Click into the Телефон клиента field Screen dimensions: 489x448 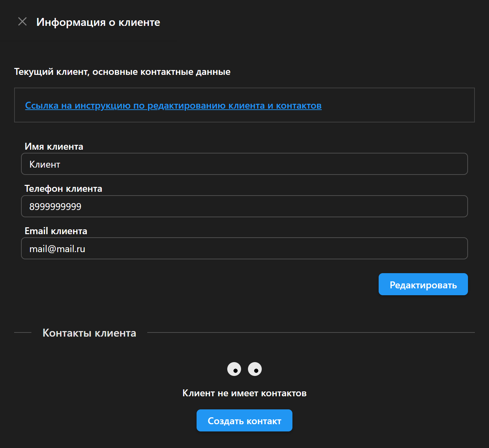click(x=244, y=206)
